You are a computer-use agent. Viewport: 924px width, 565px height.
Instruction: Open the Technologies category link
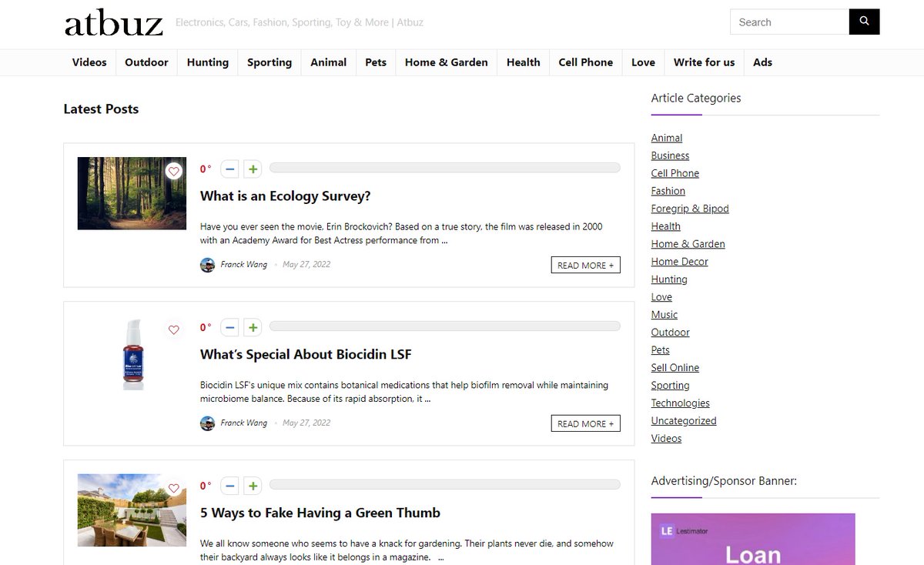point(681,403)
